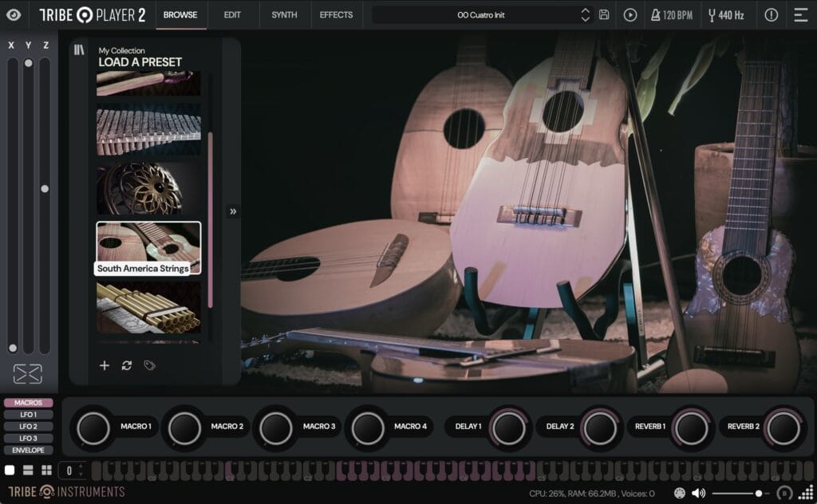The width and height of the screenshot is (817, 504).
Task: Click the Tribe Player 2 logo
Action: tap(93, 15)
